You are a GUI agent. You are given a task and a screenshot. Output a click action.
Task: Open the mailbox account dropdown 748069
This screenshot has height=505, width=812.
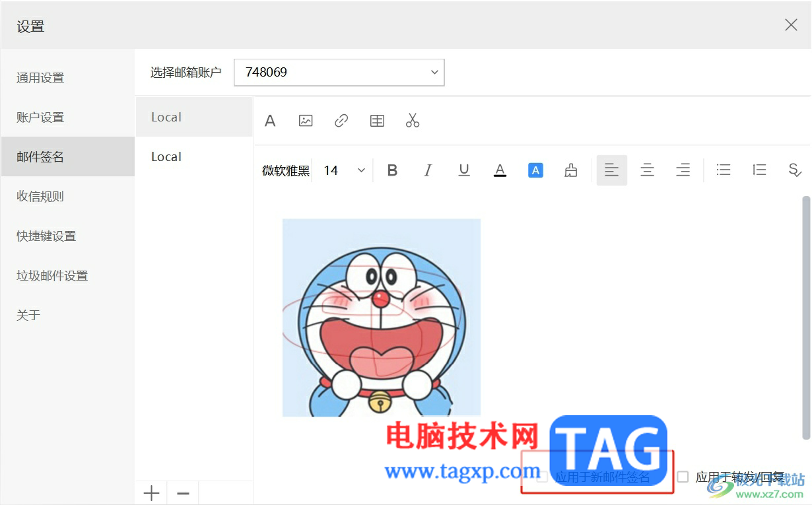click(x=339, y=73)
